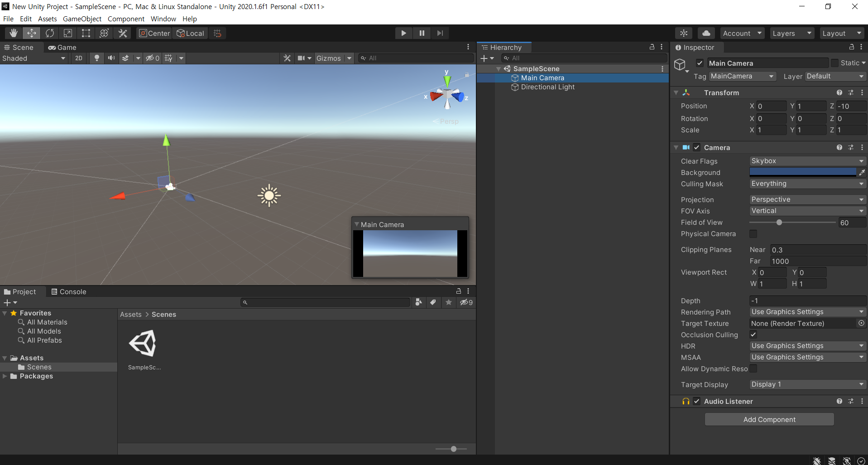The width and height of the screenshot is (868, 465).
Task: Open the Gizmos dropdown arrow
Action: click(349, 58)
